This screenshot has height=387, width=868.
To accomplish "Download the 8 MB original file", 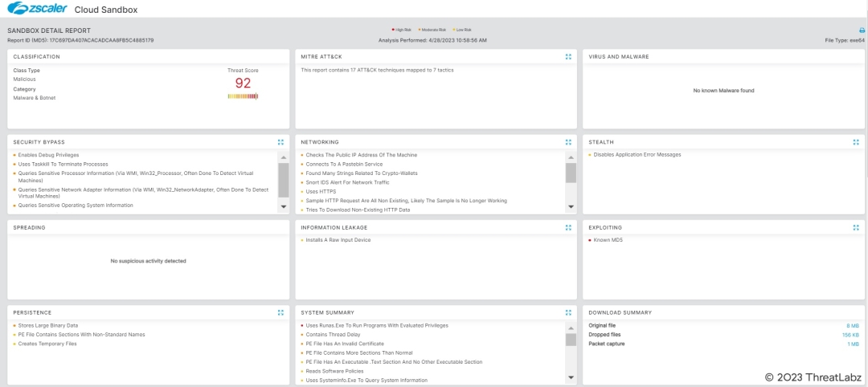I will point(853,325).
